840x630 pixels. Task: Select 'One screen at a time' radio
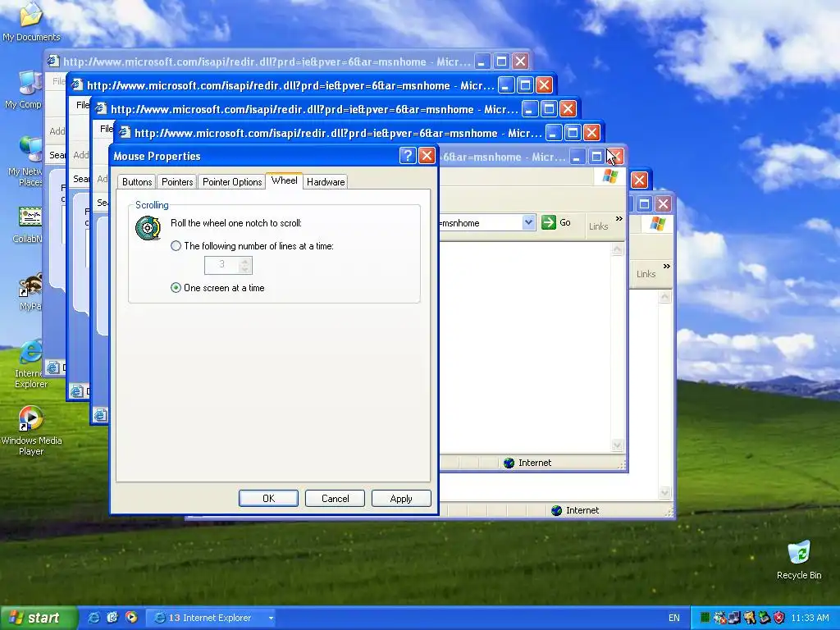pyautogui.click(x=176, y=288)
